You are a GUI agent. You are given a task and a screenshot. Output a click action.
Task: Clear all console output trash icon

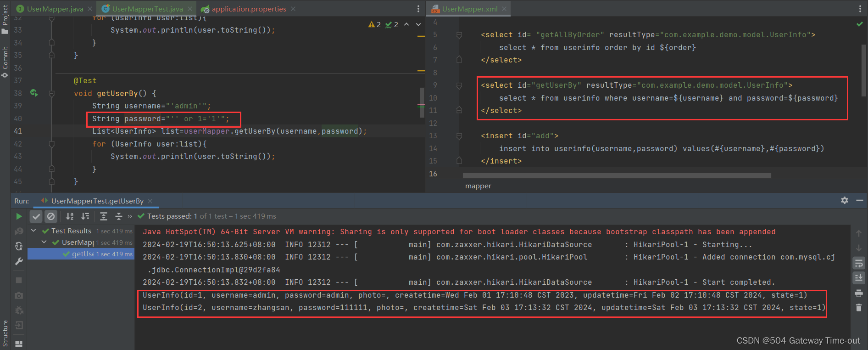coord(858,307)
